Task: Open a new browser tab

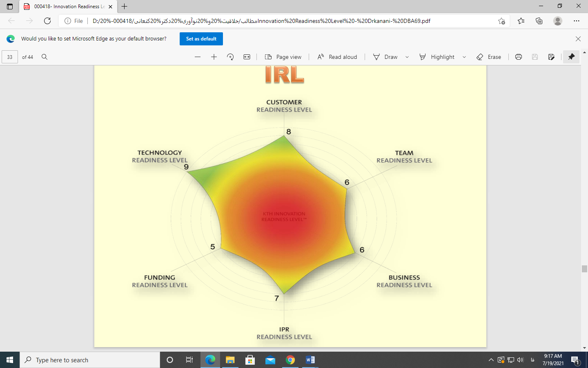Action: 125,7
